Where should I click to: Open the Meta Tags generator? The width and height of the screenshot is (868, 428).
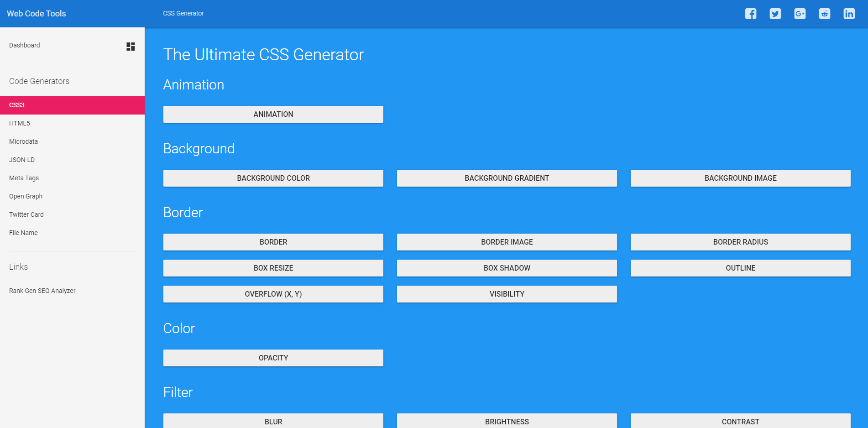click(72, 178)
